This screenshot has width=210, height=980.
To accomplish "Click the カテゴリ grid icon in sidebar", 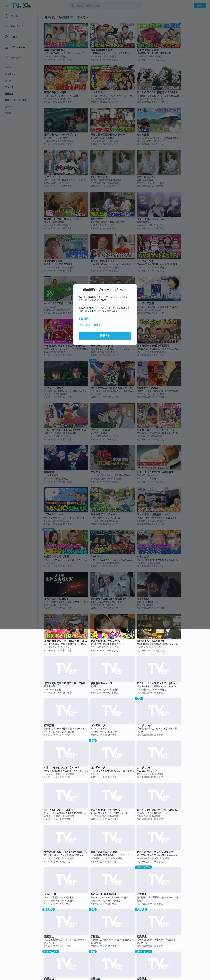I will click(x=7, y=58).
